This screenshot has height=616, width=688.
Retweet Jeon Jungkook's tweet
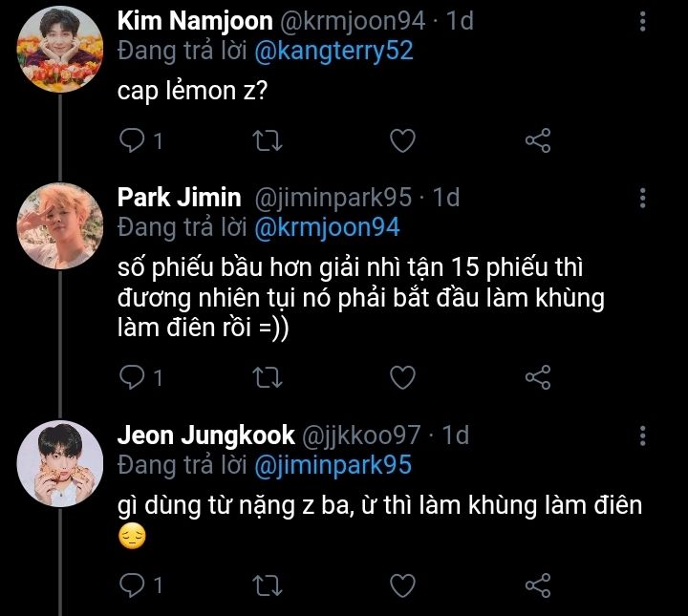pyautogui.click(x=267, y=583)
